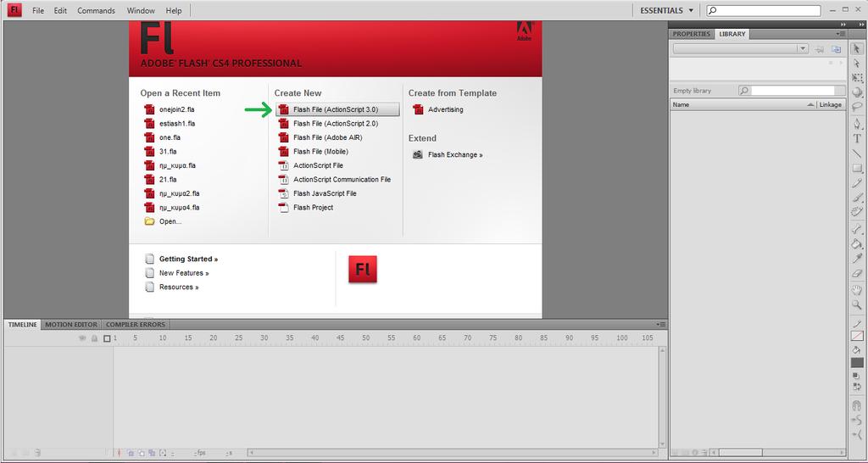
Task: Create Flash File (ActionScript 2.0)
Action: pyautogui.click(x=329, y=124)
